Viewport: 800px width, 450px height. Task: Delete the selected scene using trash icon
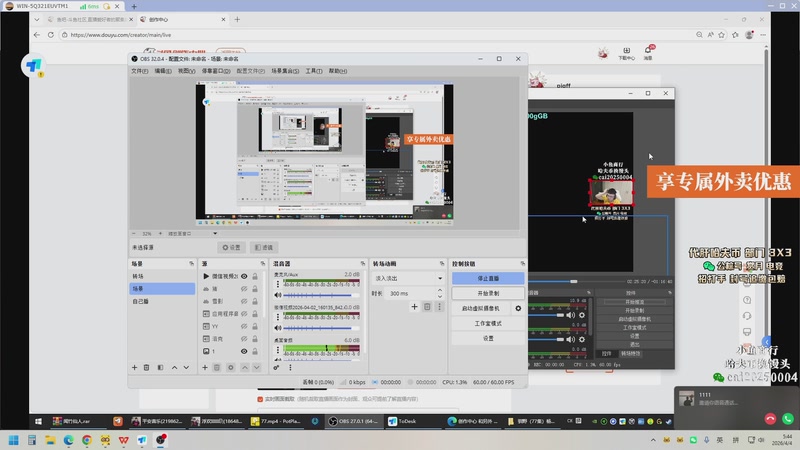147,368
